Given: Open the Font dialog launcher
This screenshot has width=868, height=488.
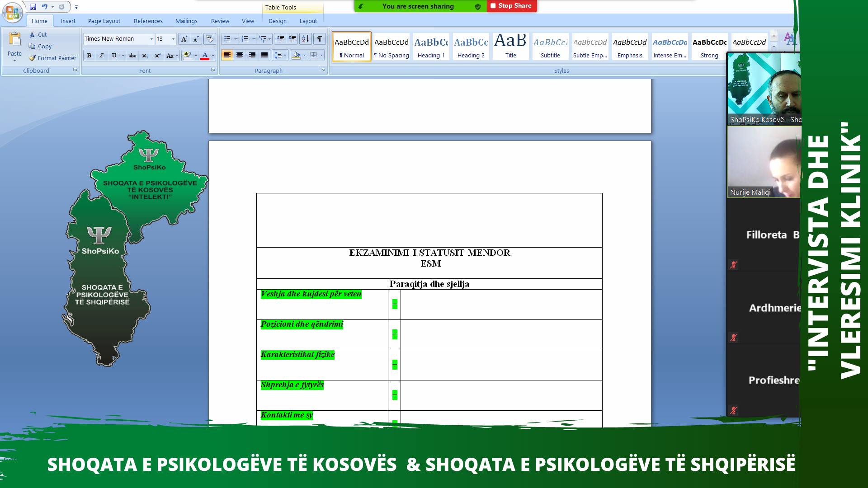Looking at the screenshot, I should tap(213, 70).
